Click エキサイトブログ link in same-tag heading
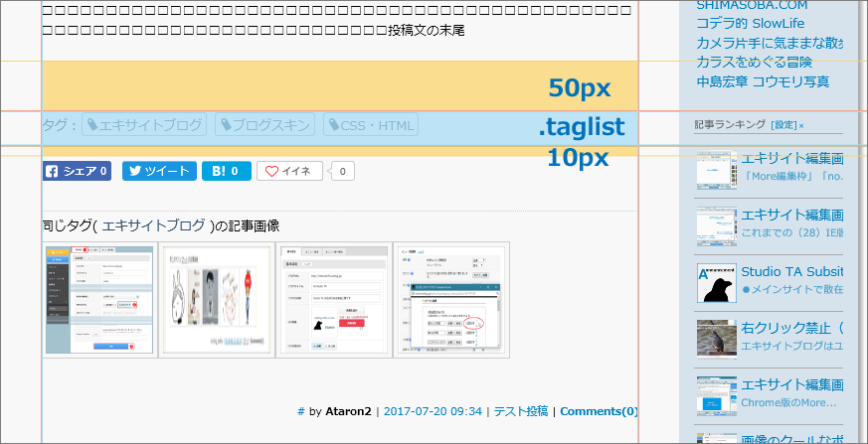The width and height of the screenshot is (868, 444). coord(153,225)
